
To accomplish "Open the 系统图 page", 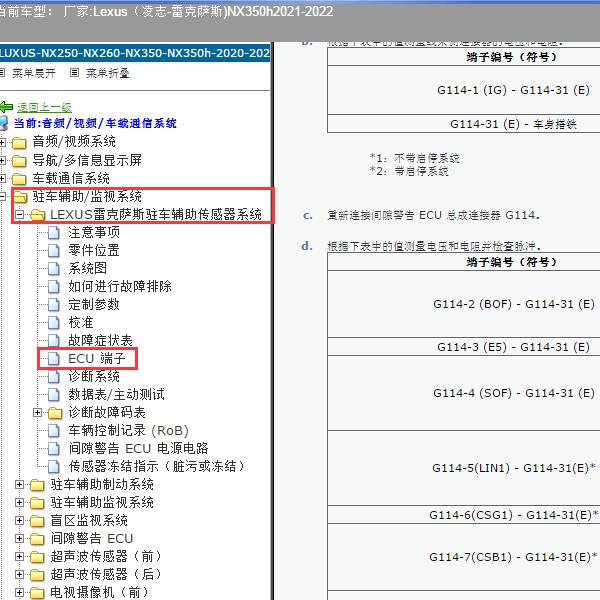I will pyautogui.click(x=88, y=268).
